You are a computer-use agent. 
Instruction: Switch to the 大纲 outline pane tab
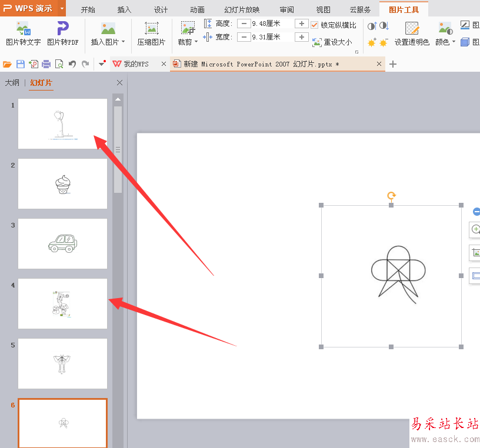[12, 83]
